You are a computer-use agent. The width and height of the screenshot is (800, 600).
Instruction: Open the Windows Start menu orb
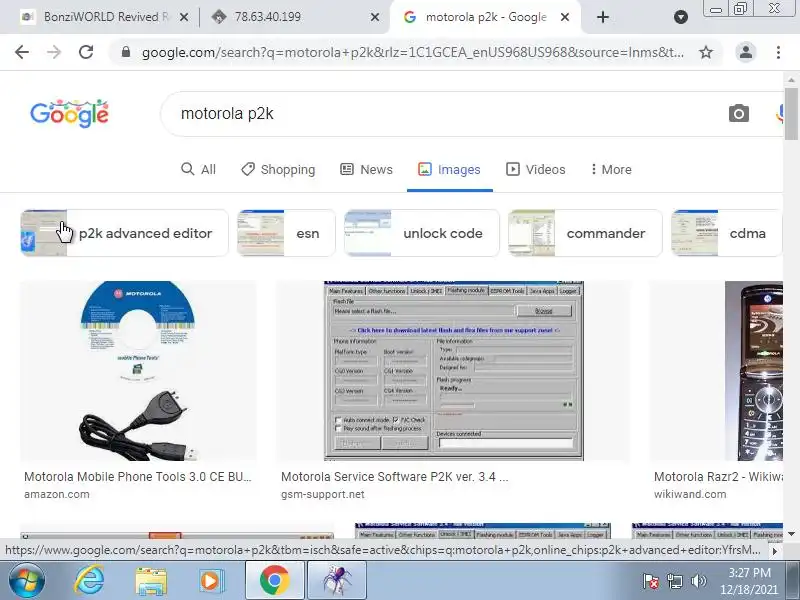[27, 581]
